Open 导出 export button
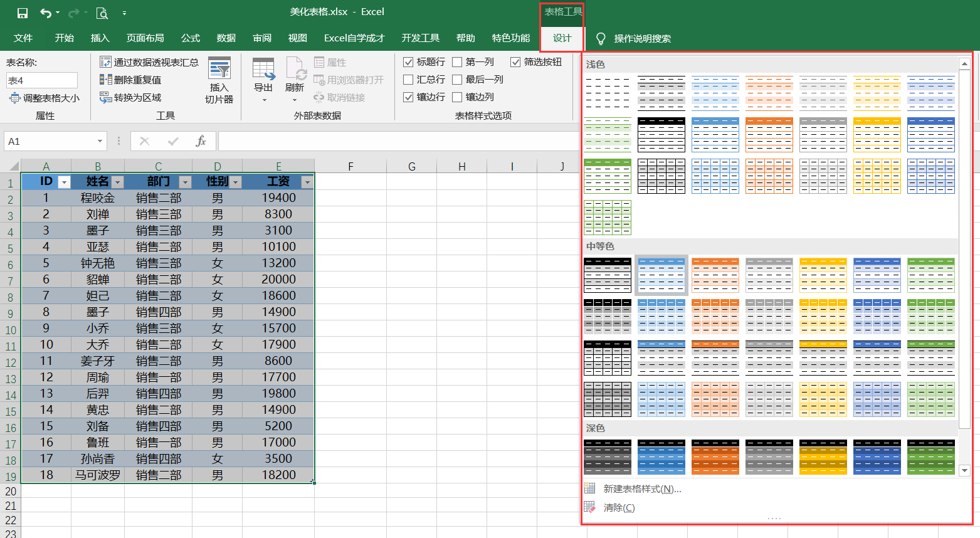The height and width of the screenshot is (538, 980). [263, 80]
